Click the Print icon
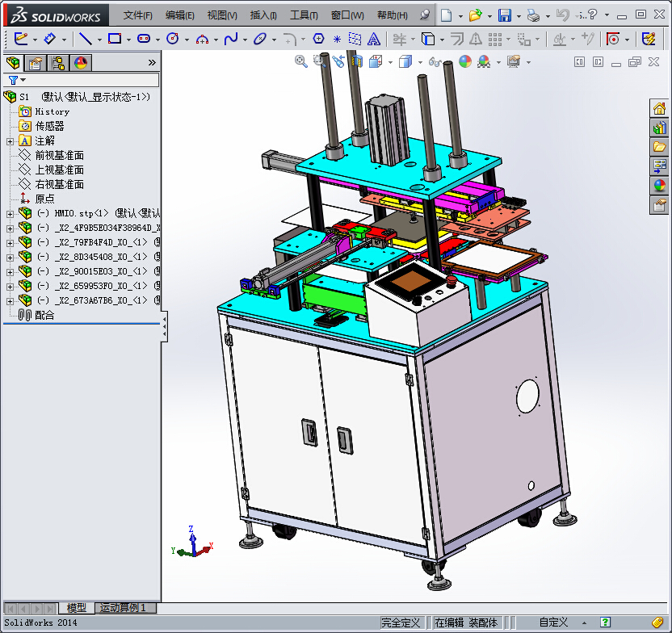Viewport: 672px width, 633px height. click(x=533, y=16)
